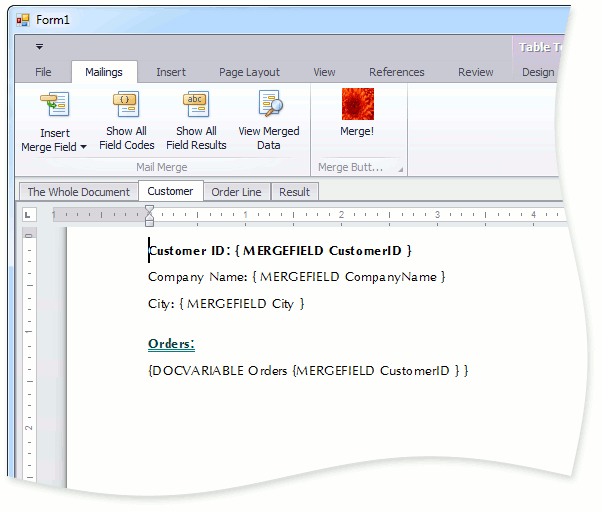This screenshot has height=511, width=601.
Task: Click the hourglass indent marker on ruler
Action: (x=149, y=216)
